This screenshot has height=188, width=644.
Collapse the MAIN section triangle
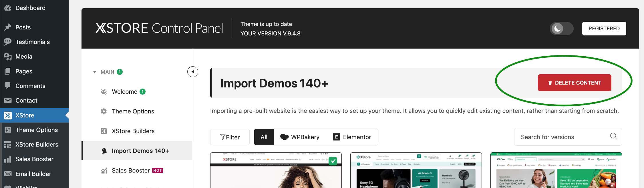pyautogui.click(x=95, y=72)
